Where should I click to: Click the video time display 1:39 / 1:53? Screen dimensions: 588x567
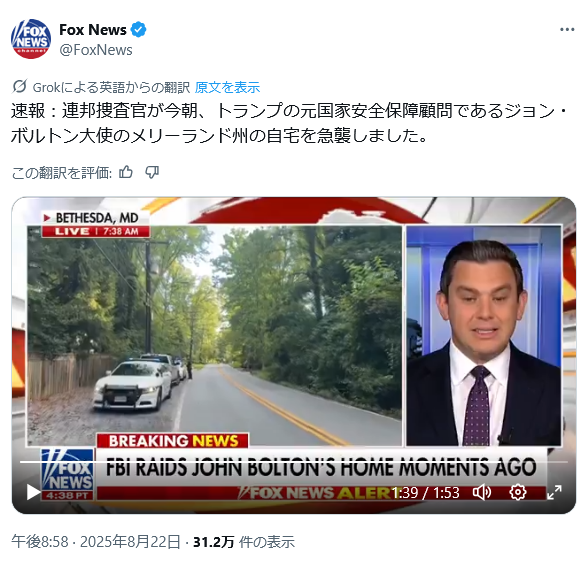point(426,493)
